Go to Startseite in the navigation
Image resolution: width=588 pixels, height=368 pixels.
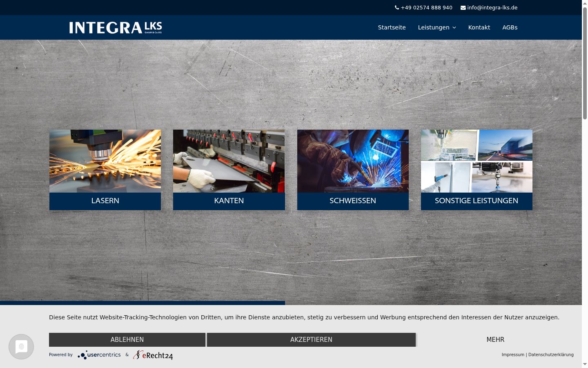point(392,27)
